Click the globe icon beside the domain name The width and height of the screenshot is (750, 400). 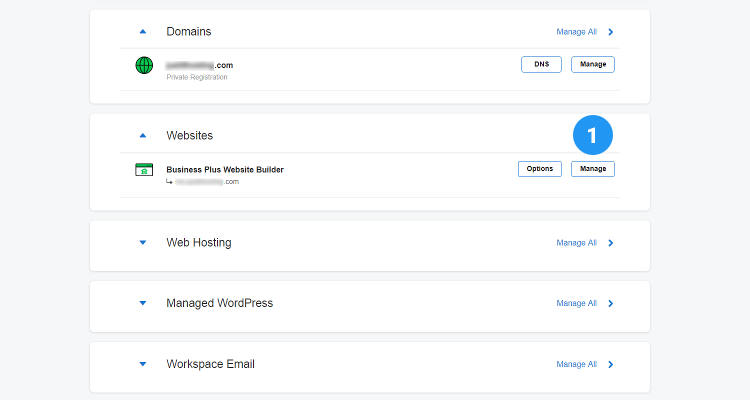click(144, 65)
